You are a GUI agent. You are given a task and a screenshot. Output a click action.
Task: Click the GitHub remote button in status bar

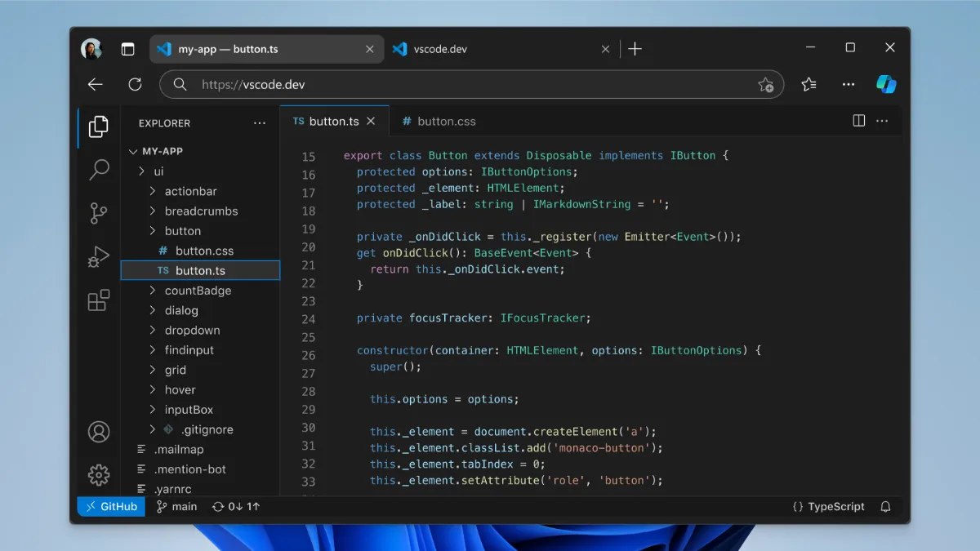(x=111, y=507)
